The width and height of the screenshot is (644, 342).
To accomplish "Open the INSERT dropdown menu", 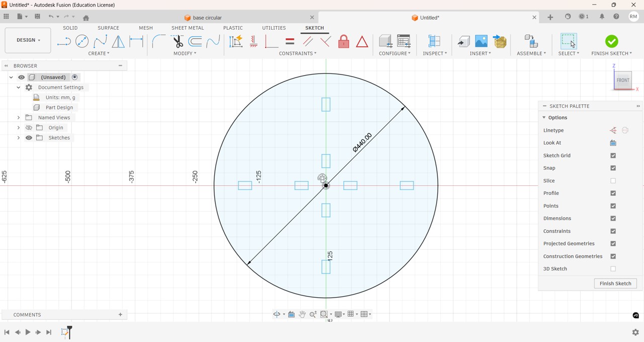I will coord(480,53).
